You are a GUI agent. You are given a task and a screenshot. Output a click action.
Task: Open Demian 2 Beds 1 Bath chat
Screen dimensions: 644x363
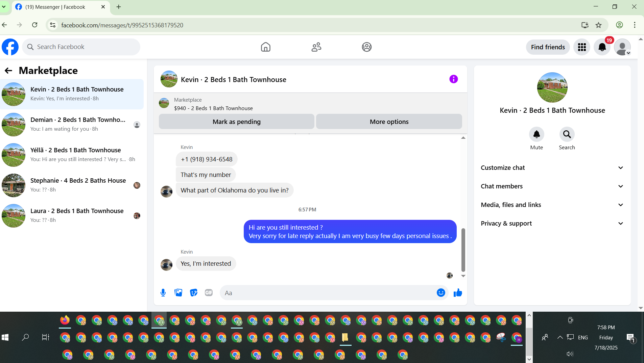point(72,125)
